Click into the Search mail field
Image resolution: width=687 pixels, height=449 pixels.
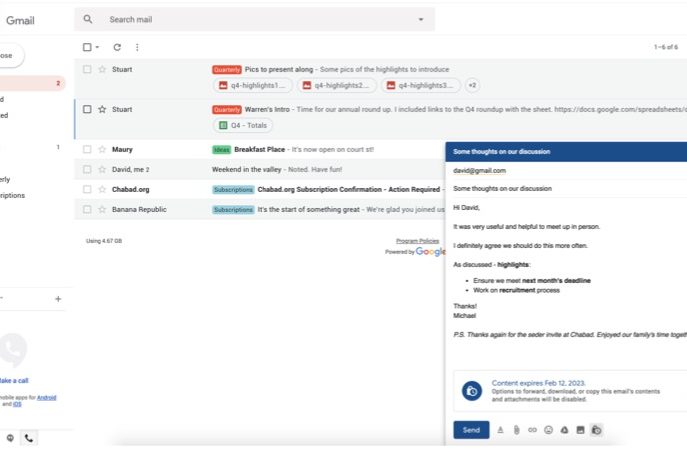click(250, 19)
